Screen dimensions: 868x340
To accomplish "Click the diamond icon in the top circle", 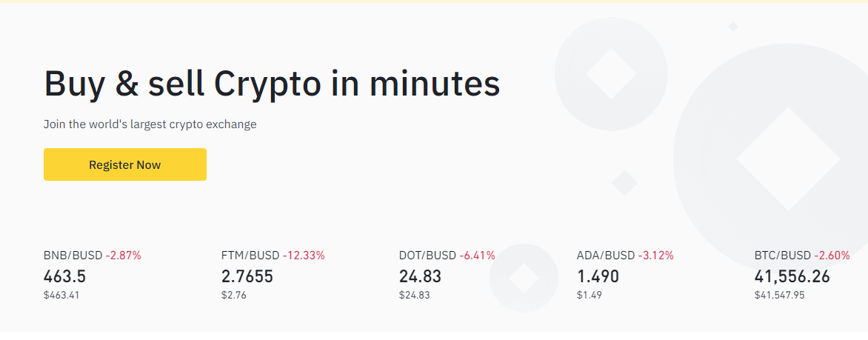I will (611, 73).
